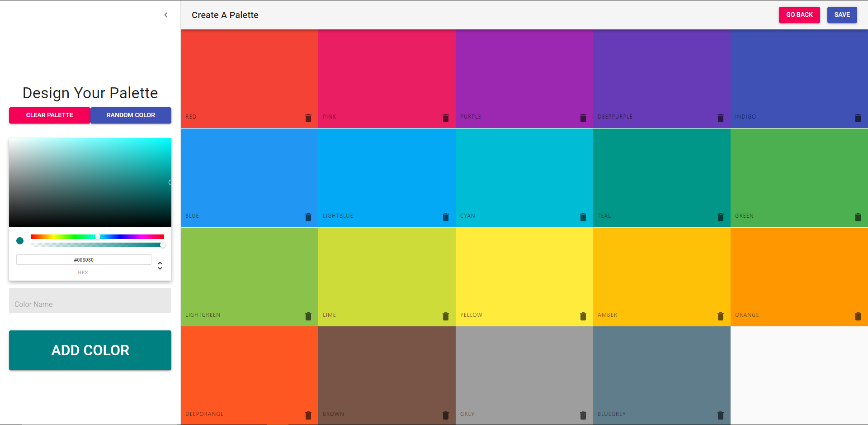
Task: Remove the CYAN color tile
Action: [x=583, y=217]
